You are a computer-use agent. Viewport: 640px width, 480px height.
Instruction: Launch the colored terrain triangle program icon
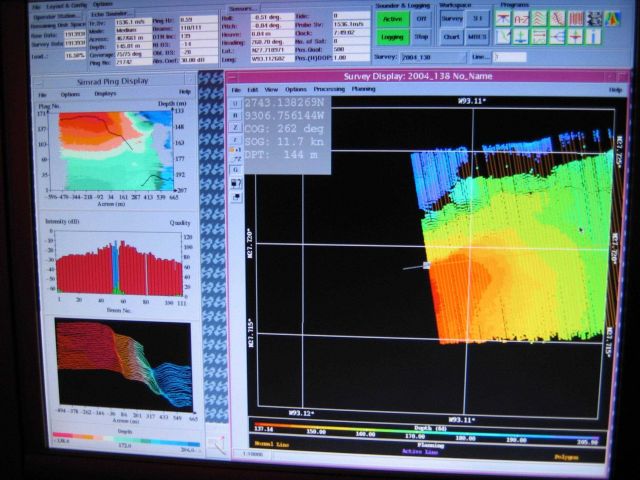pos(612,19)
